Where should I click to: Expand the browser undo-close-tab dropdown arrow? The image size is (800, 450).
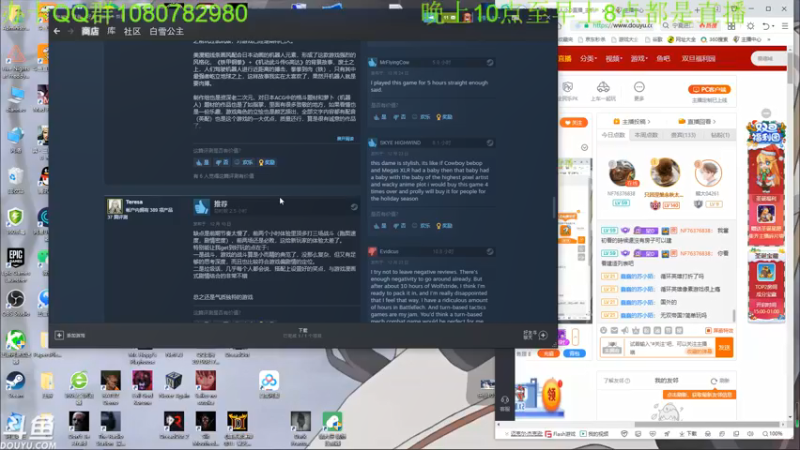775,26
